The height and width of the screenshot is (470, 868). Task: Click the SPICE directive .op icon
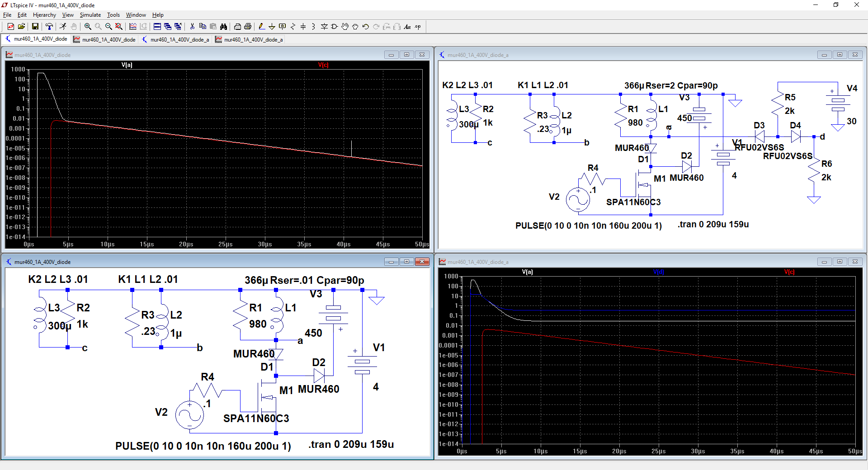point(418,27)
